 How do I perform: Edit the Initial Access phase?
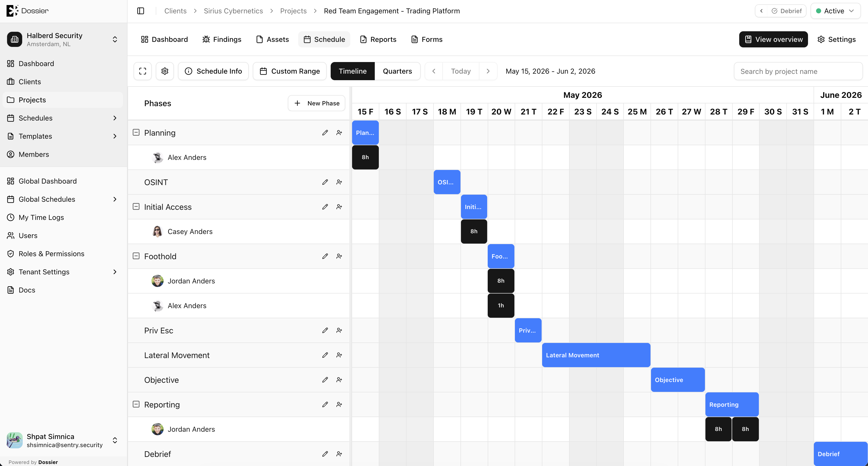pos(325,207)
